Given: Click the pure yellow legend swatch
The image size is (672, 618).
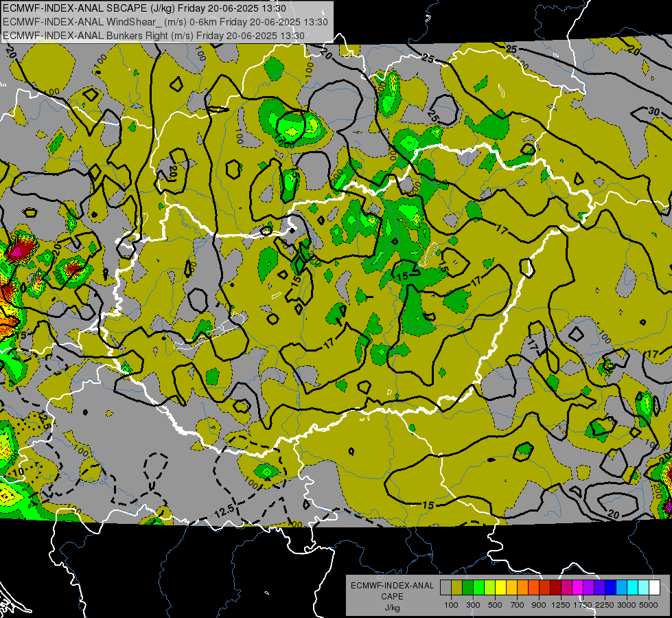Looking at the screenshot, I should click(500, 588).
